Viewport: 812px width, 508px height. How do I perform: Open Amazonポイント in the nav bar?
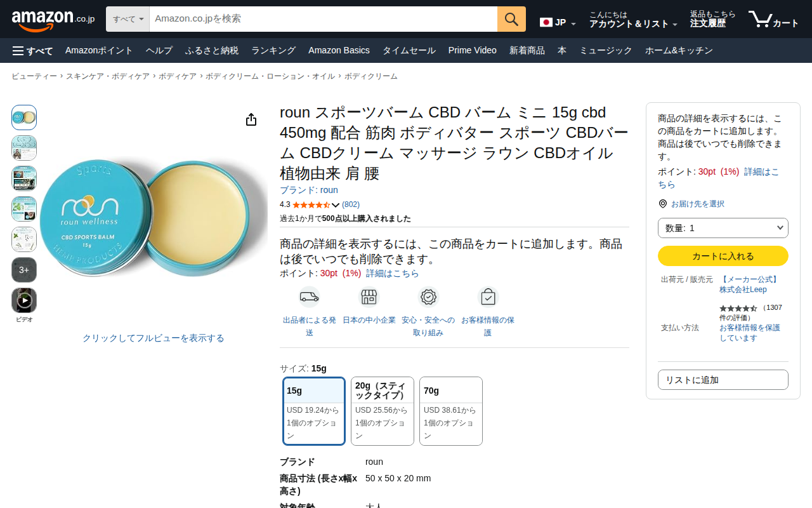99,51
